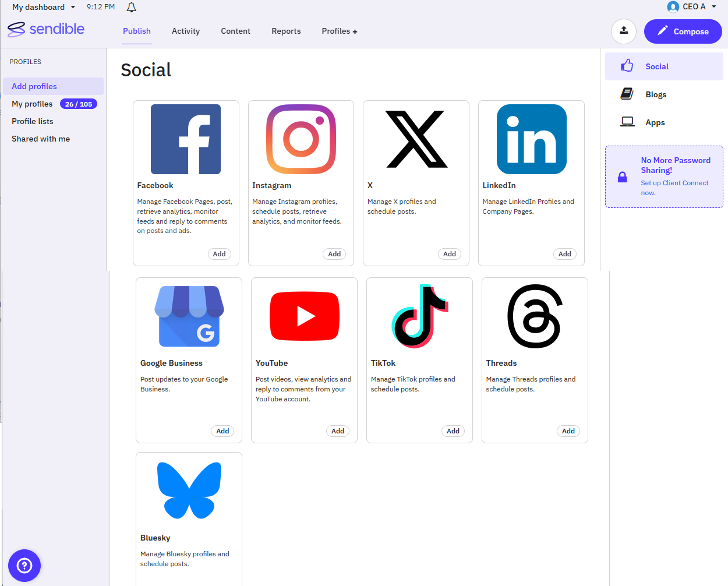This screenshot has height=586, width=728.
Task: Click the Sendible logo
Action: [x=46, y=29]
